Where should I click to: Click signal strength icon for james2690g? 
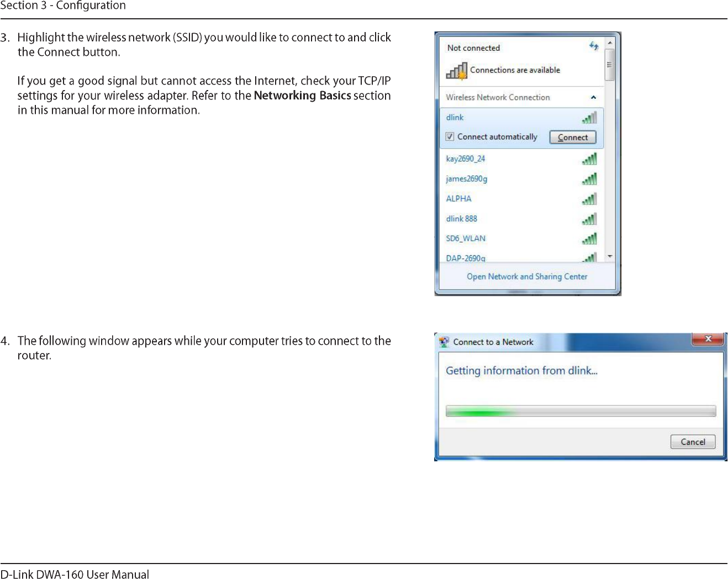(589, 179)
